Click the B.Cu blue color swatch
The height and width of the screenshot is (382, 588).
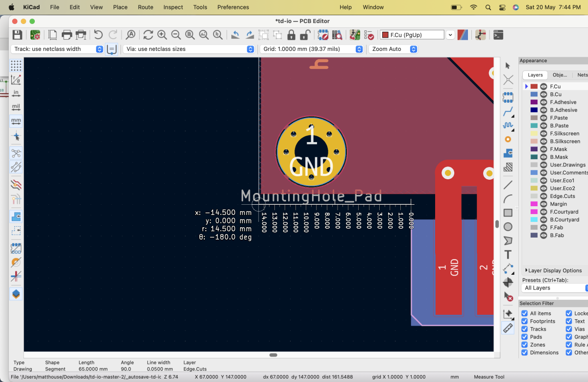pos(534,95)
